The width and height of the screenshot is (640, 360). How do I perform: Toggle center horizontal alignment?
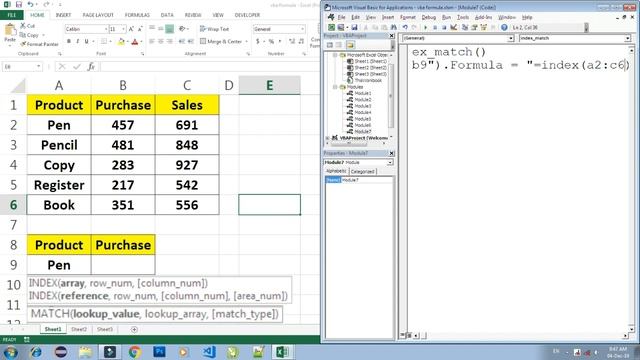tap(160, 41)
